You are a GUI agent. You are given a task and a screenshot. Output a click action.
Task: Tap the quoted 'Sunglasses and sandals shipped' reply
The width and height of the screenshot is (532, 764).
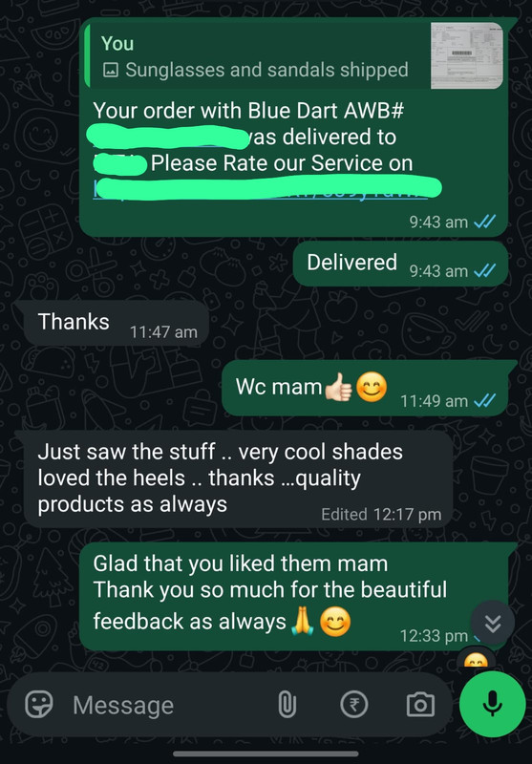(x=294, y=56)
